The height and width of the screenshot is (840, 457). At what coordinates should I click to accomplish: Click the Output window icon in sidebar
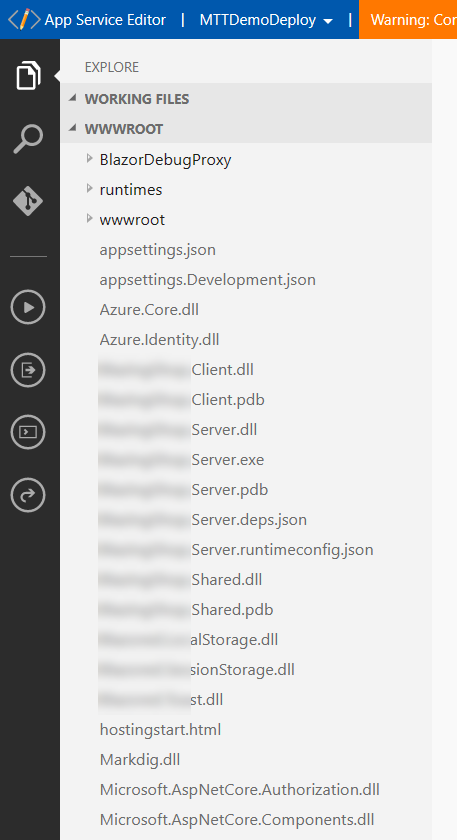click(28, 370)
